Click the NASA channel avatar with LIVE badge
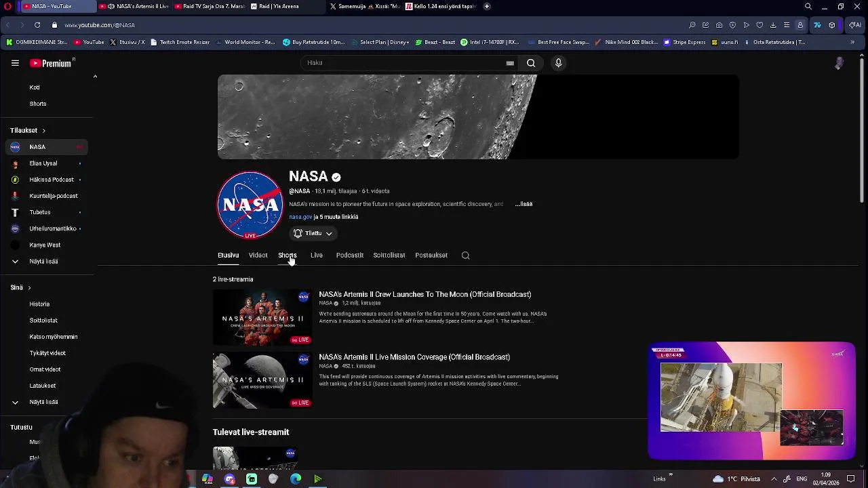 click(x=250, y=205)
